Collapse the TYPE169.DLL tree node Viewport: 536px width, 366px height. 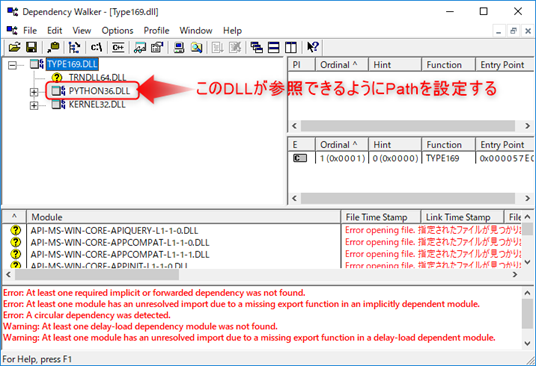pos(12,65)
